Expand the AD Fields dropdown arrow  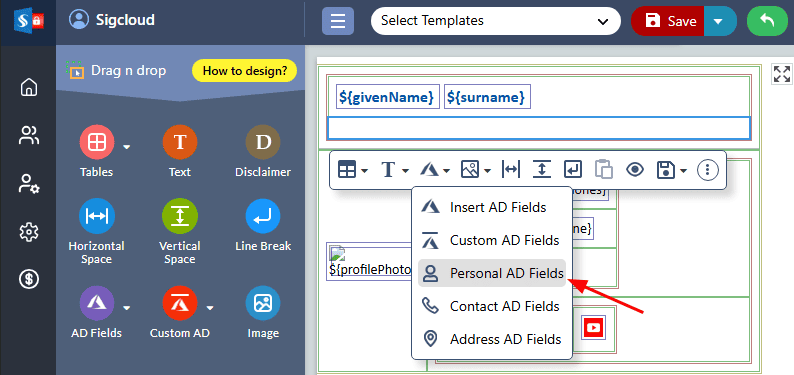(x=127, y=308)
